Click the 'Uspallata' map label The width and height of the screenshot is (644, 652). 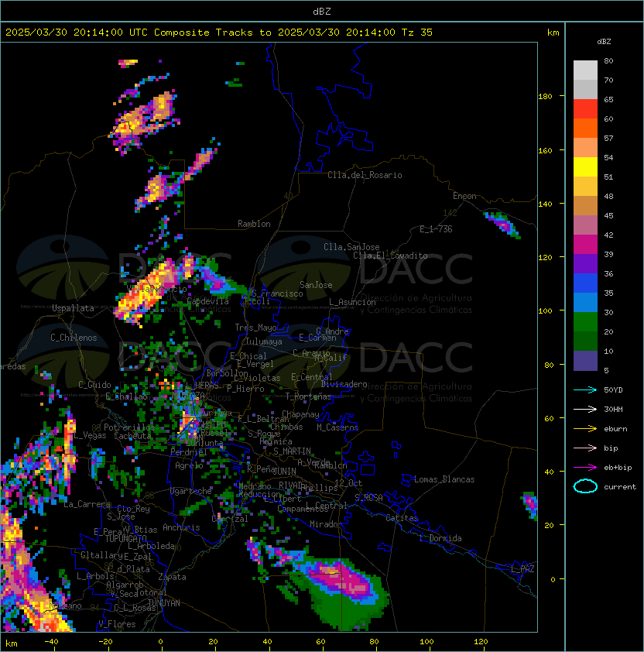[x=73, y=308]
